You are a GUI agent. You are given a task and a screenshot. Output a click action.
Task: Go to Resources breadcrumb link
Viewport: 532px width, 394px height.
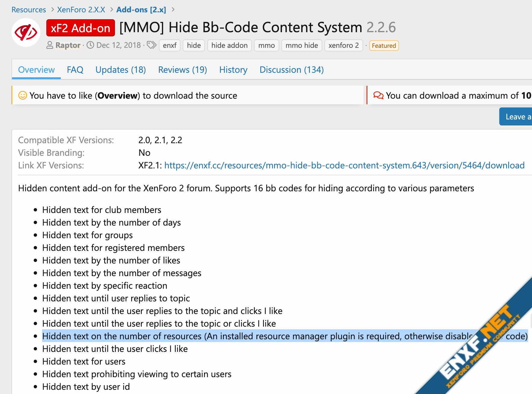tap(29, 10)
